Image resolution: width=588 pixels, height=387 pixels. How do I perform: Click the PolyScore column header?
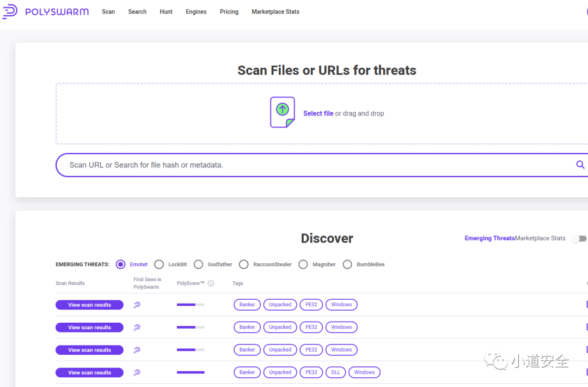(x=191, y=283)
